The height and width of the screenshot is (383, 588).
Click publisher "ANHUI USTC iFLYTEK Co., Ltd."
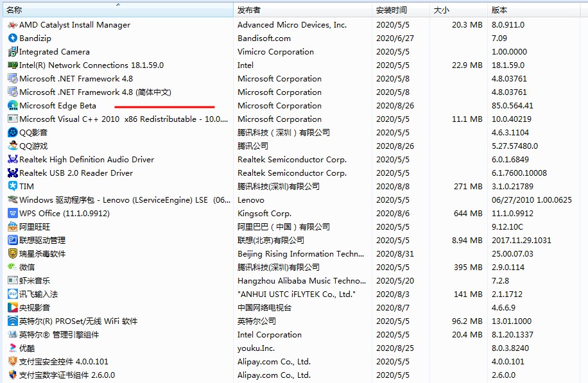(x=297, y=294)
